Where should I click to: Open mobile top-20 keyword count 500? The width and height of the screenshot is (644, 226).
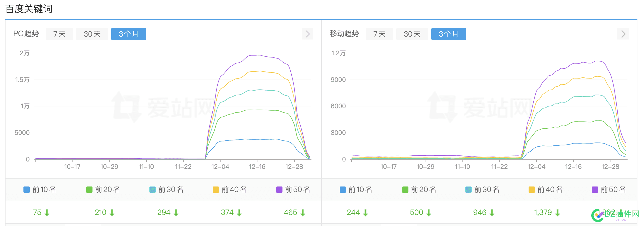point(416,212)
